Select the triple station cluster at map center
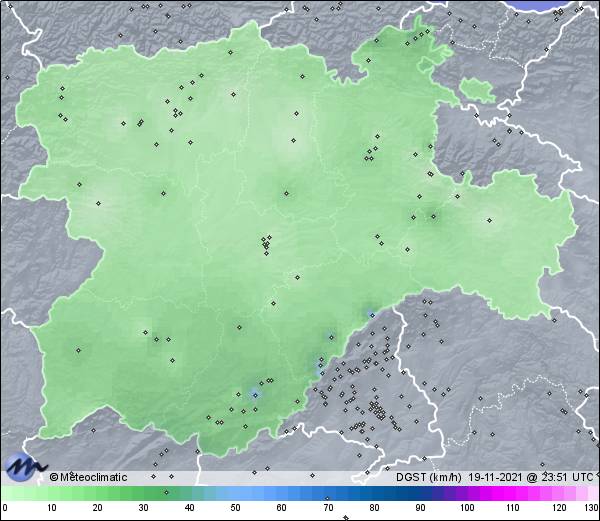Image resolution: width=600 pixels, height=521 pixels. [x=266, y=243]
